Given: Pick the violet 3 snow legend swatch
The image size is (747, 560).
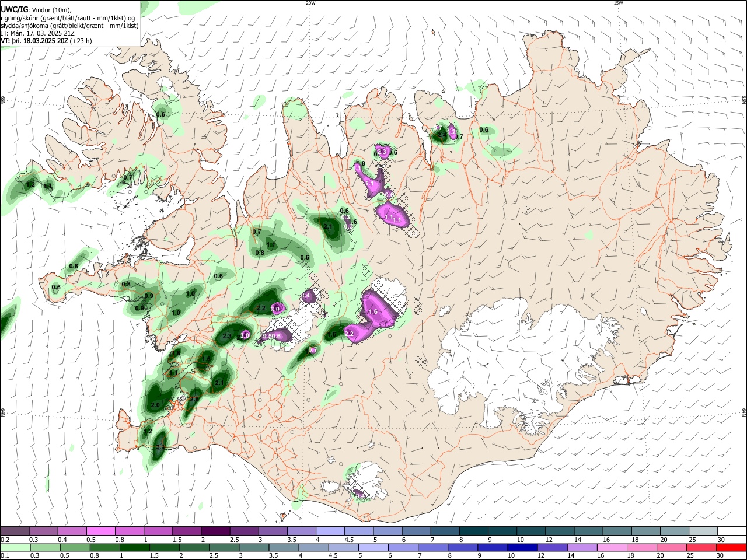Looking at the screenshot, I should [x=273, y=531].
